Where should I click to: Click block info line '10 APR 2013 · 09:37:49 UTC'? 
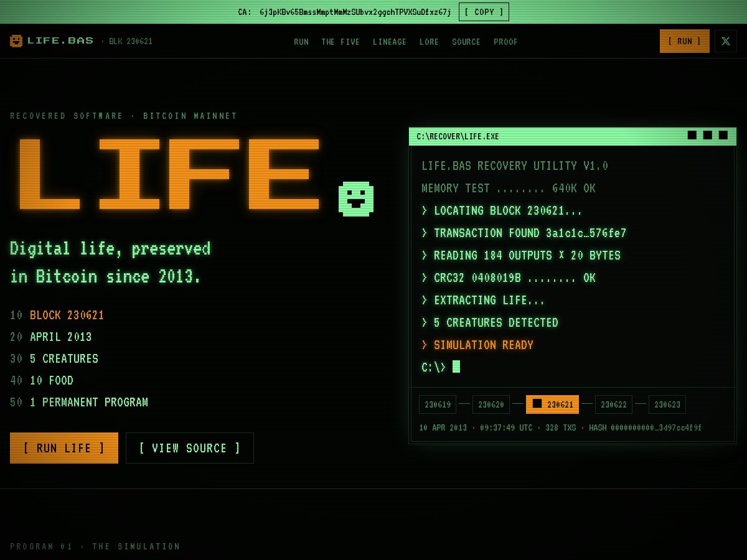(476, 428)
